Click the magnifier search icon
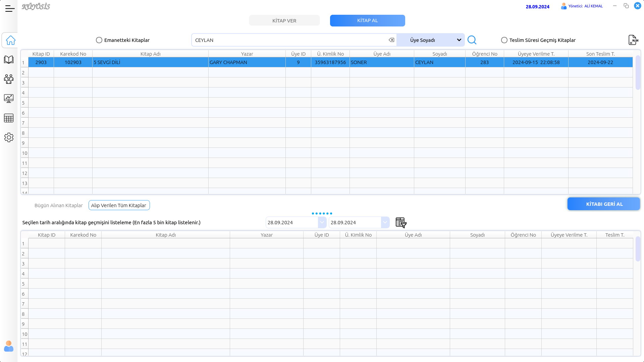Image resolution: width=644 pixels, height=362 pixels. tap(472, 40)
